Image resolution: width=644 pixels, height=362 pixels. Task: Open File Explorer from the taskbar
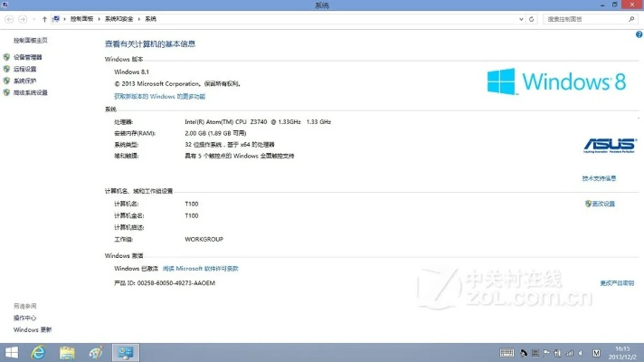tap(68, 352)
